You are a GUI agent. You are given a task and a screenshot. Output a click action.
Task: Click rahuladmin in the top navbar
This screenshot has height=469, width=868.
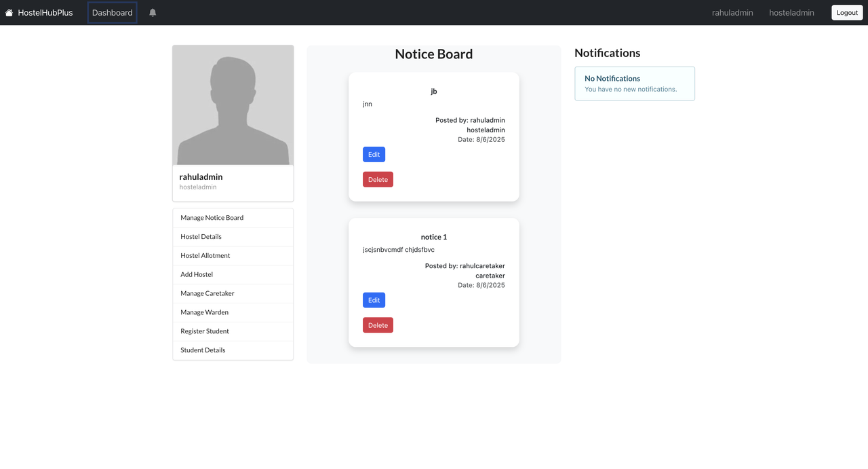(x=732, y=13)
